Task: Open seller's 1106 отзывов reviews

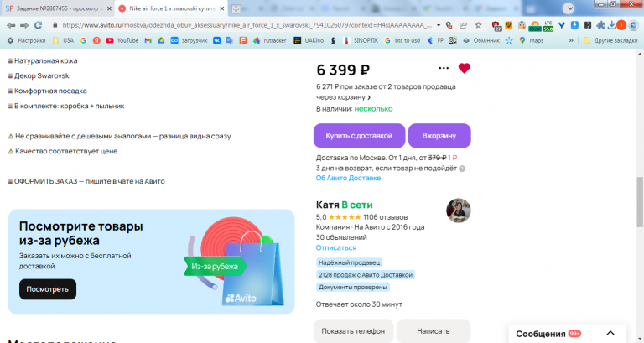Action: [x=385, y=217]
